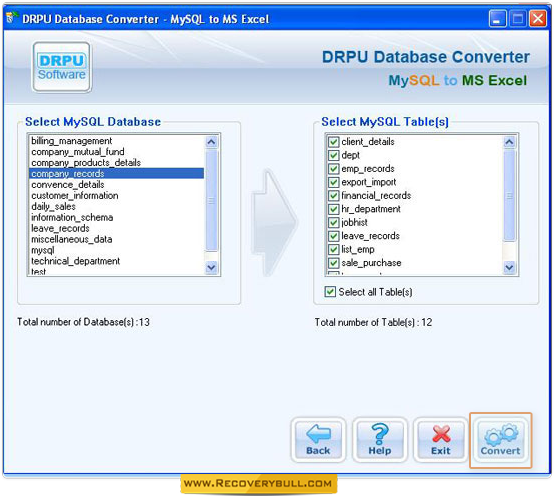Click the Convert button with gears icon
Viewport: 554px width, 496px height.
[x=500, y=440]
